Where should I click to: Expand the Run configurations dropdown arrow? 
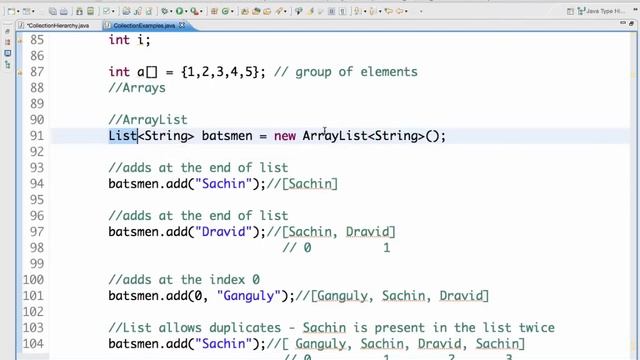click(186, 11)
